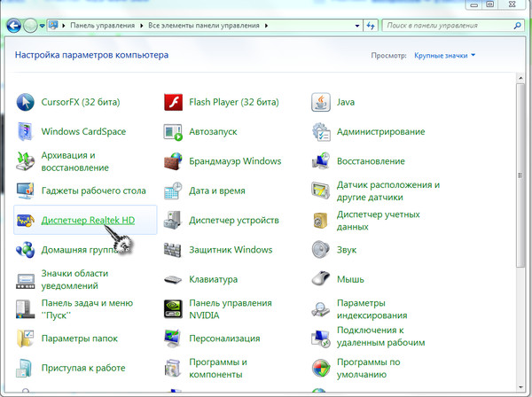This screenshot has height=397, width=532.
Task: Open Windows CardSpace icon
Action: (x=25, y=131)
